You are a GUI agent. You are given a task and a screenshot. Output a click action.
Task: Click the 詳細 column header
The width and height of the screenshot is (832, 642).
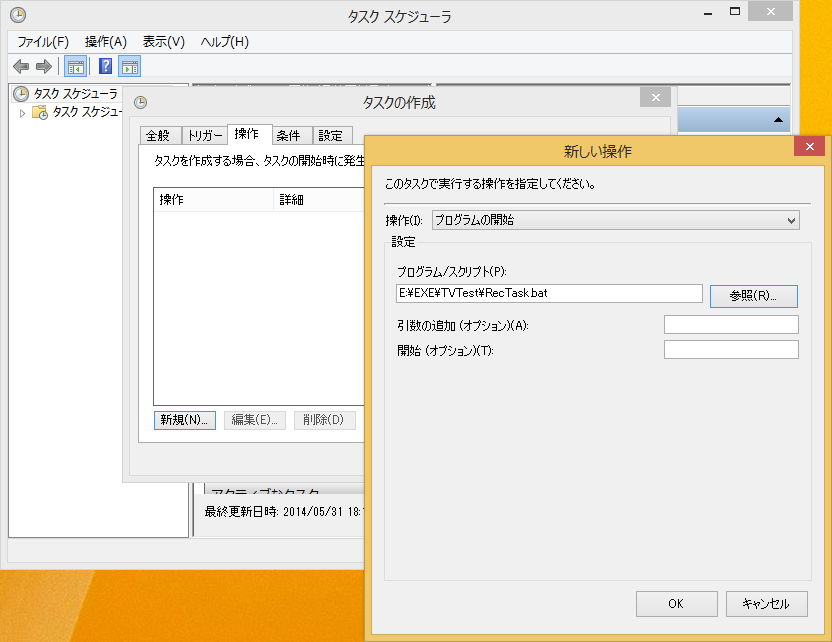click(x=319, y=200)
